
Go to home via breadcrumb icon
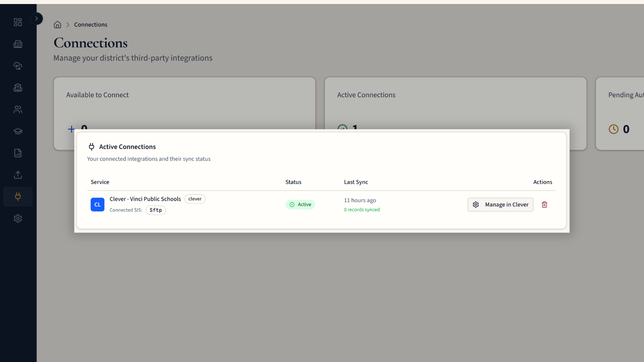pyautogui.click(x=57, y=25)
